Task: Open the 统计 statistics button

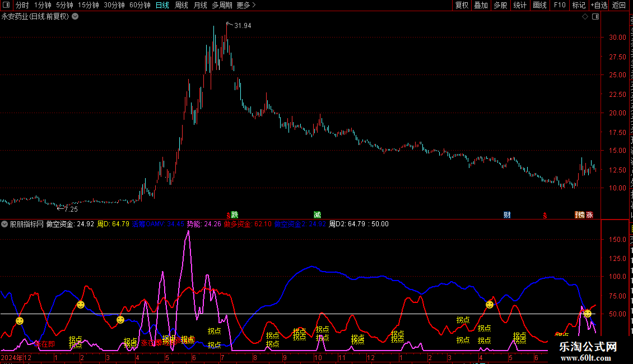Action: click(520, 5)
